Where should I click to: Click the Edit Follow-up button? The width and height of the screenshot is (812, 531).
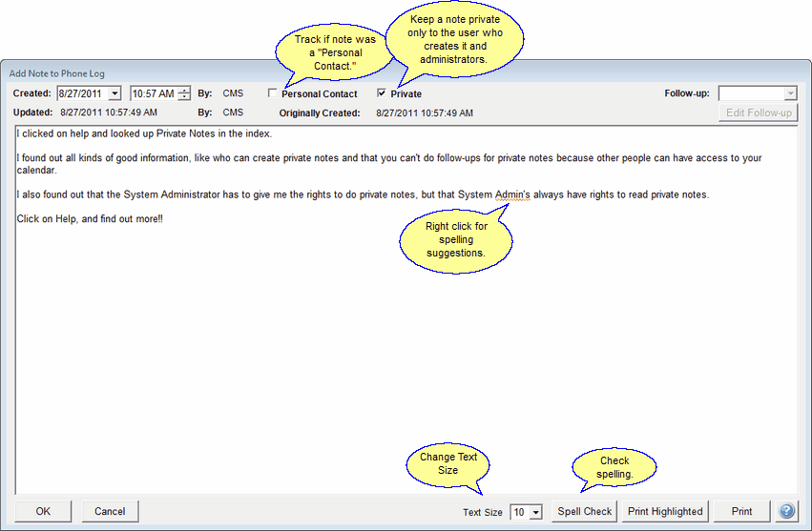[759, 112]
